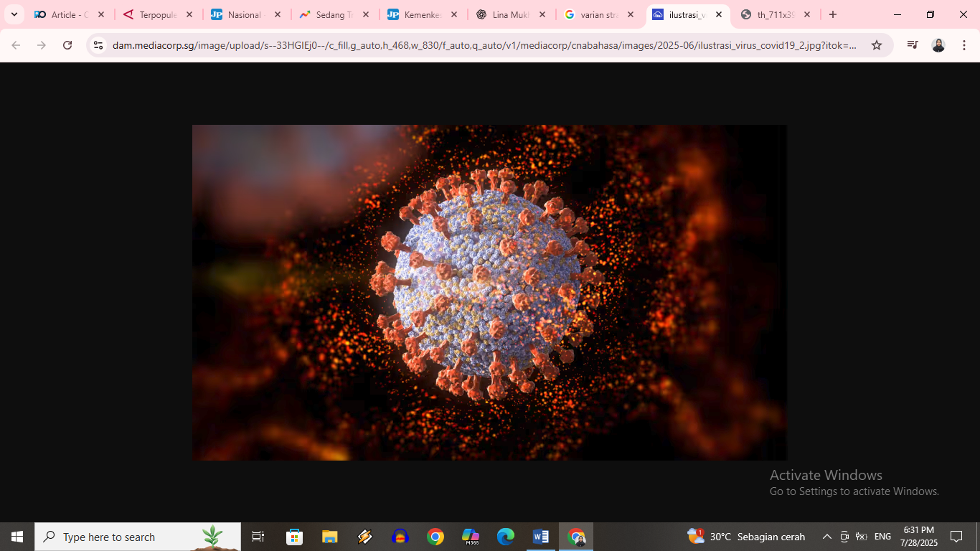Go forward to the next page
Image resolution: width=980 pixels, height=551 pixels.
(x=42, y=45)
